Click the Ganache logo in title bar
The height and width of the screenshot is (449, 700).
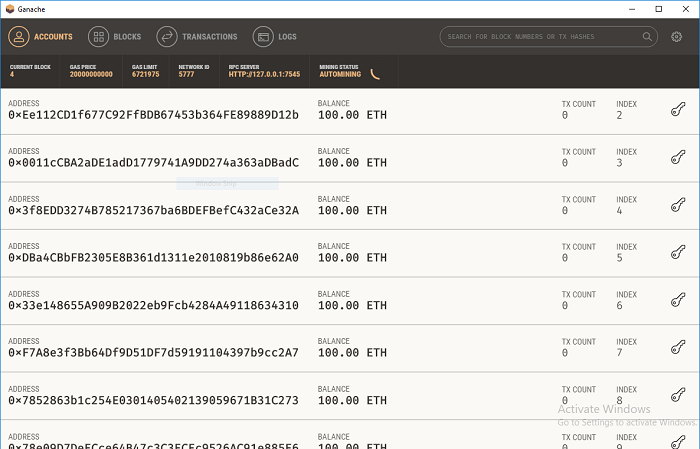pyautogui.click(x=10, y=9)
